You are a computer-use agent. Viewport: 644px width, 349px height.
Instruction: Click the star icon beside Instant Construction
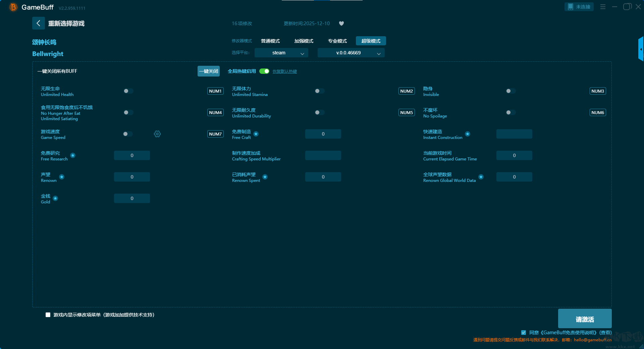click(468, 134)
